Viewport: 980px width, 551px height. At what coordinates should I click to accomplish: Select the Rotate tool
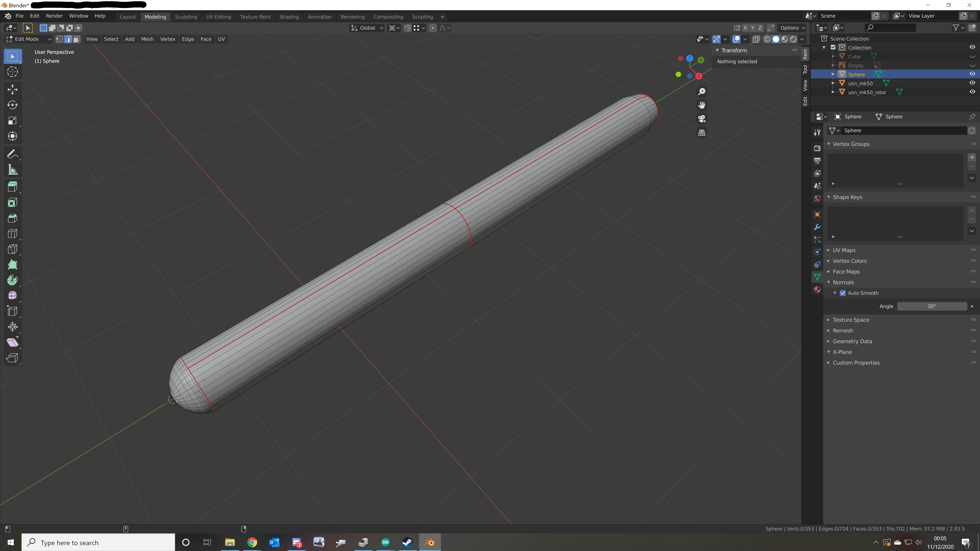[12, 105]
